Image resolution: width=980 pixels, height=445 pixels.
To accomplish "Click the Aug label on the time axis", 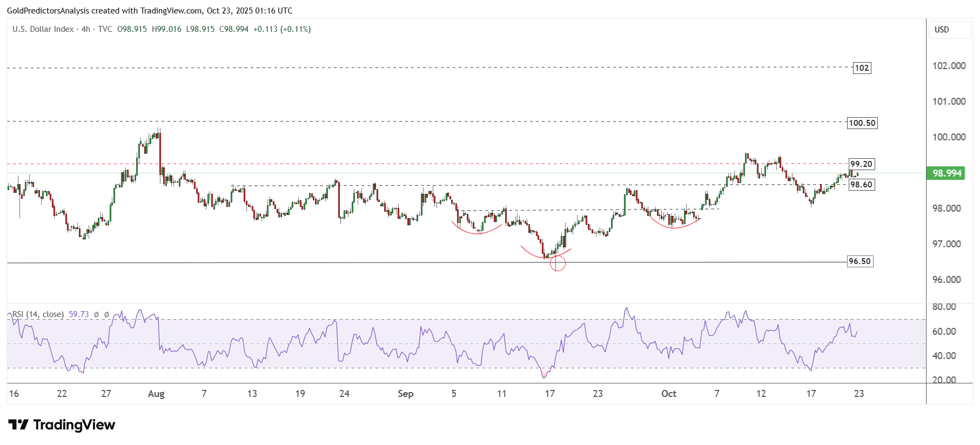I will point(156,394).
